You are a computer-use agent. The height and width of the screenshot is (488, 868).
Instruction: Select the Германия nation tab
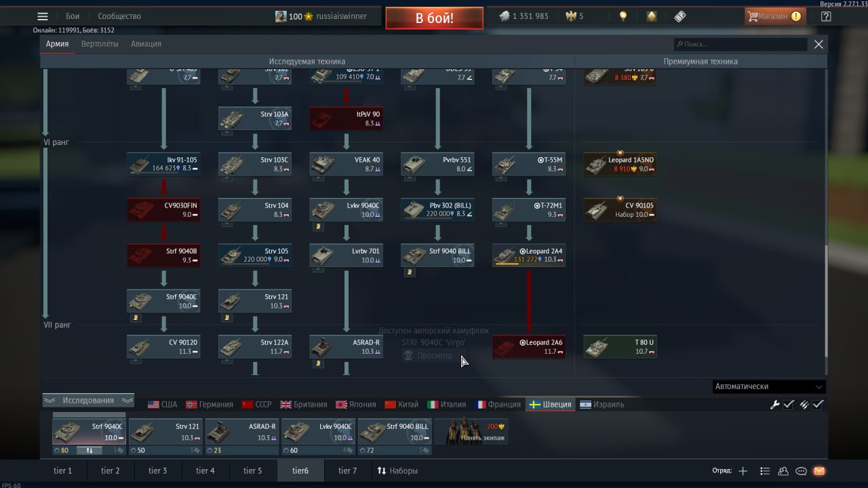210,405
